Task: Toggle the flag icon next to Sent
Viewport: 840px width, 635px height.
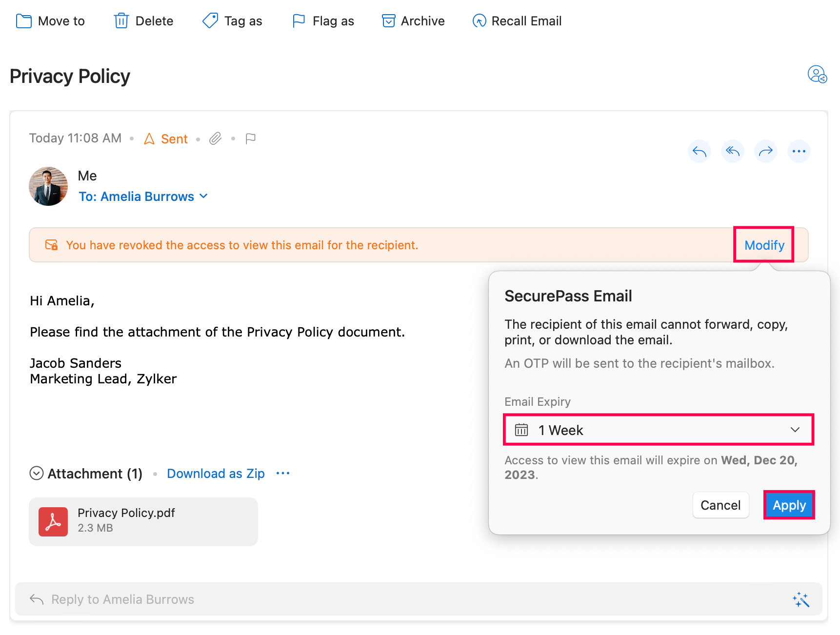Action: (250, 139)
